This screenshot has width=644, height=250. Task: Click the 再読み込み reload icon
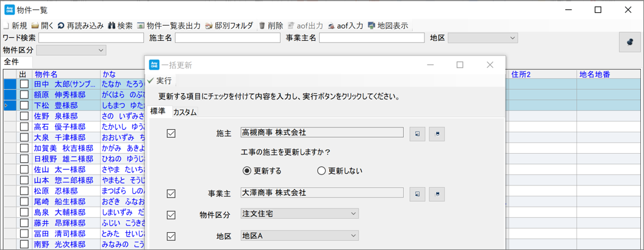[61, 26]
